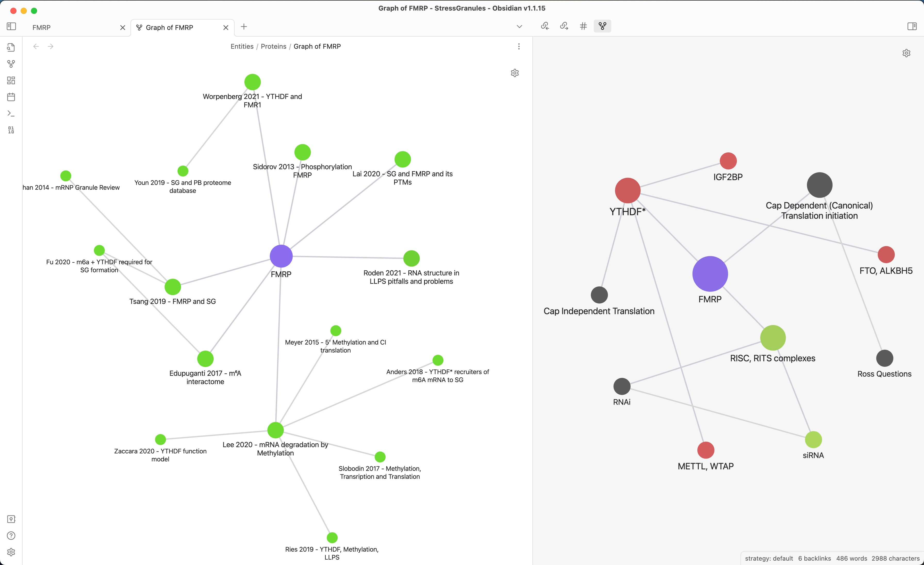This screenshot has width=924, height=565.
Task: Open tags panel hash icon
Action: 583,26
